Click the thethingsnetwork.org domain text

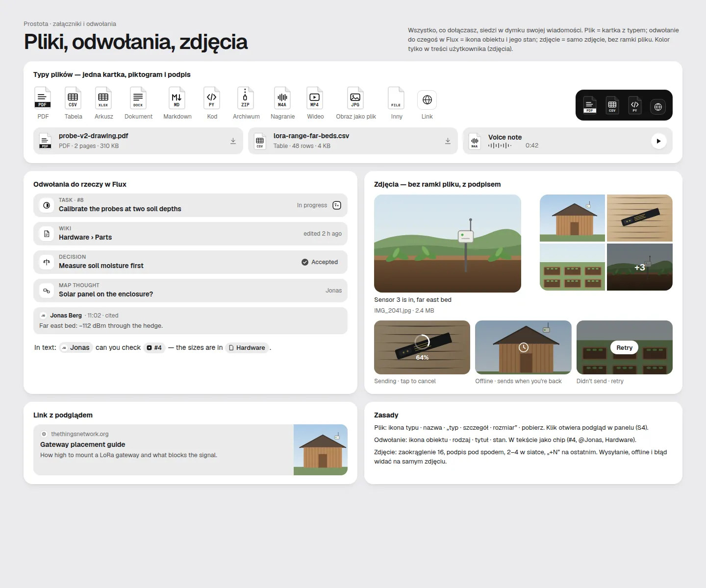point(80,434)
